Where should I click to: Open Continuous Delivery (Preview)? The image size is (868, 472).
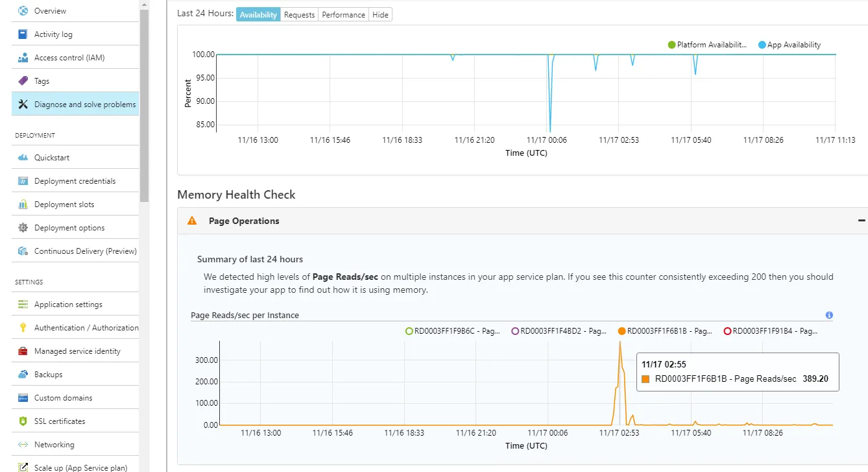(x=75, y=251)
